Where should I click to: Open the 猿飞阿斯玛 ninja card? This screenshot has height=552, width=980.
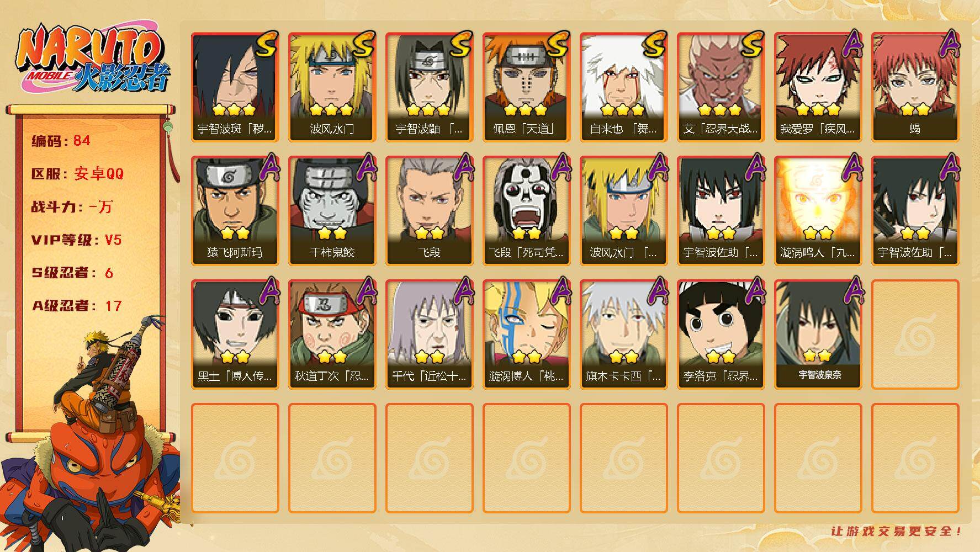(x=235, y=211)
